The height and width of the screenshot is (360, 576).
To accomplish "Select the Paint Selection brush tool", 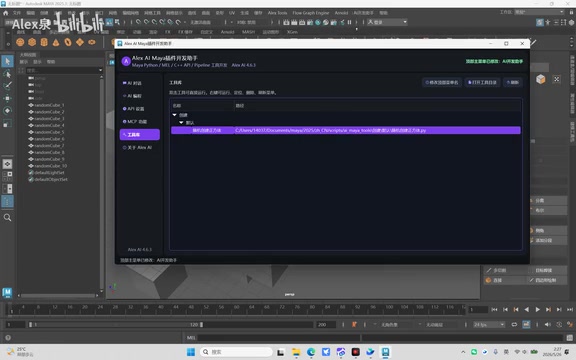I will (7, 86).
